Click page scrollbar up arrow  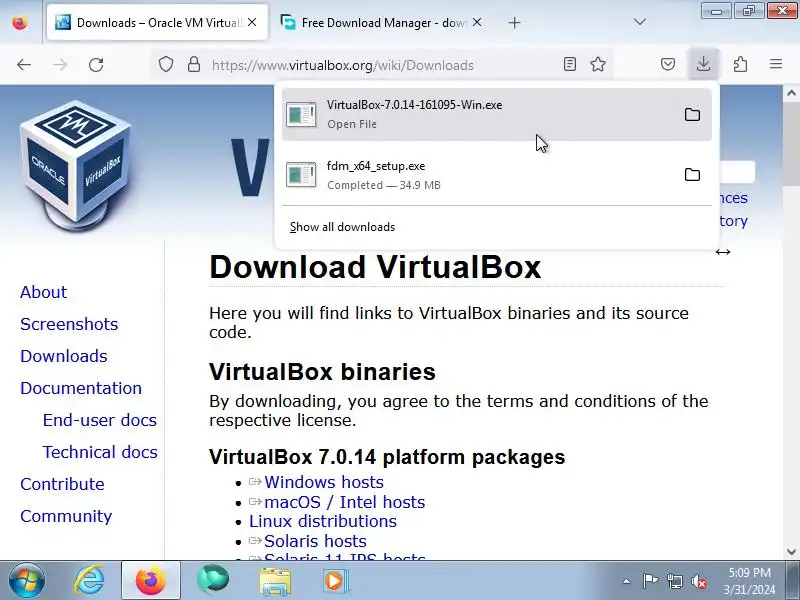pyautogui.click(x=791, y=93)
